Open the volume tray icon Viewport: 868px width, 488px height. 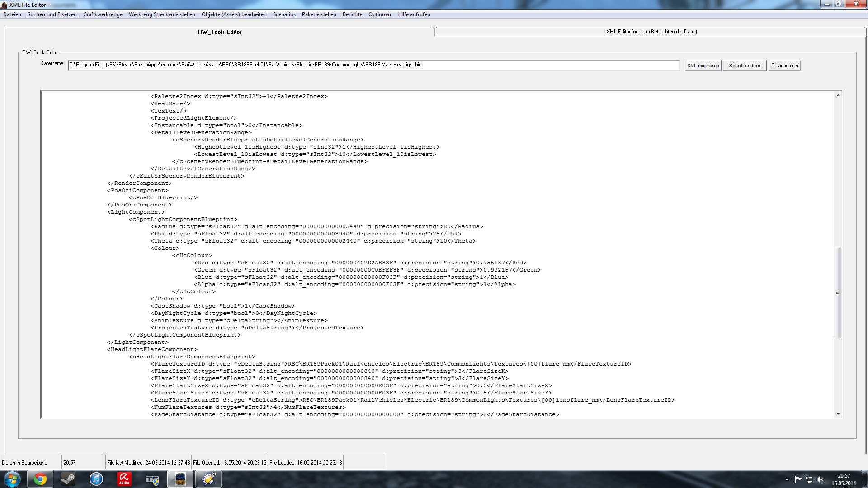pyautogui.click(x=821, y=479)
